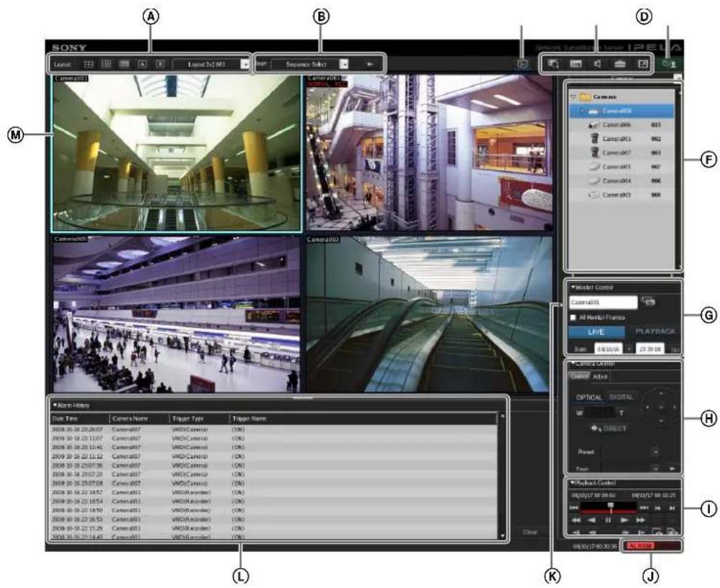
Task: Click the camera name field in Monitor Control
Action: pyautogui.click(x=603, y=303)
